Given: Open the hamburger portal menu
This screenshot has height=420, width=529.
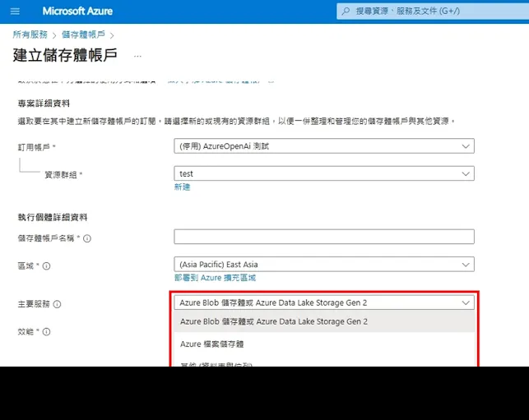Looking at the screenshot, I should (15, 12).
